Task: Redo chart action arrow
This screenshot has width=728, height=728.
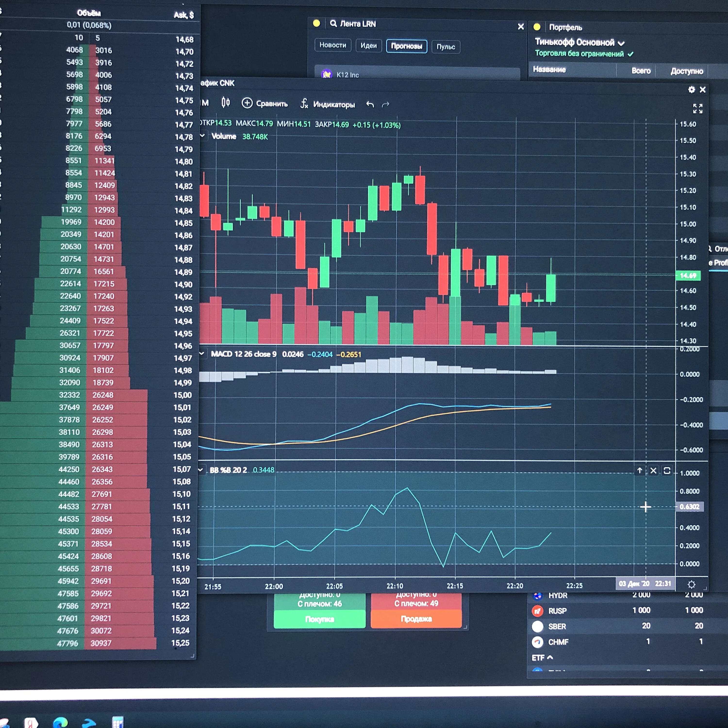Action: pyautogui.click(x=385, y=105)
